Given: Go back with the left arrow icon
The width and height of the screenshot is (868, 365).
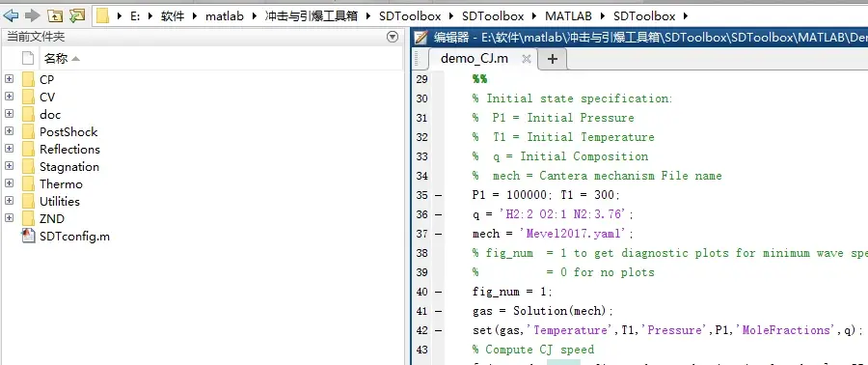Looking at the screenshot, I should point(11,15).
